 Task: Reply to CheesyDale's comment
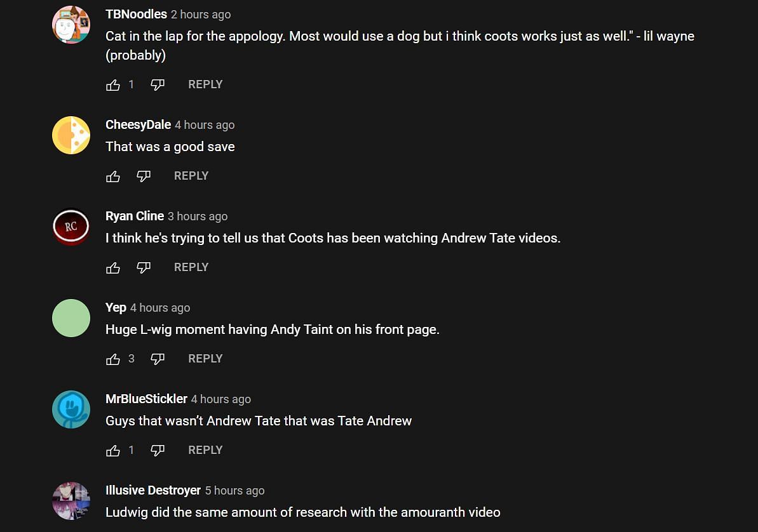[x=191, y=176]
